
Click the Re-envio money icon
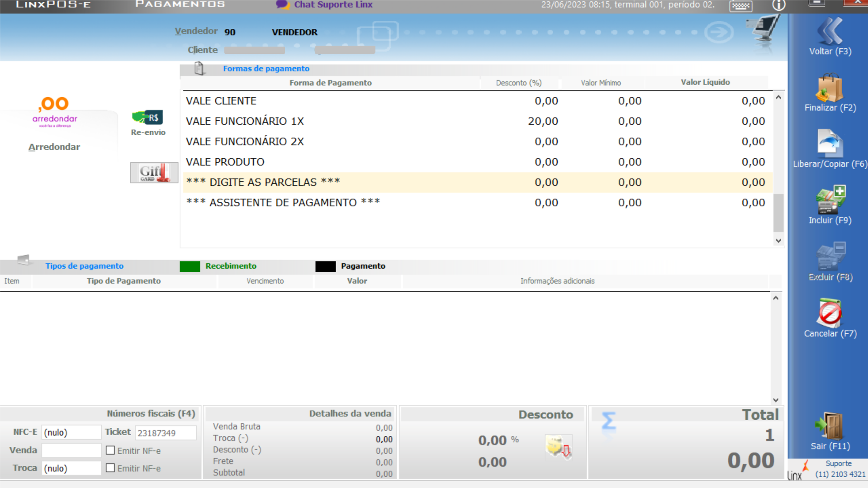[x=147, y=117]
